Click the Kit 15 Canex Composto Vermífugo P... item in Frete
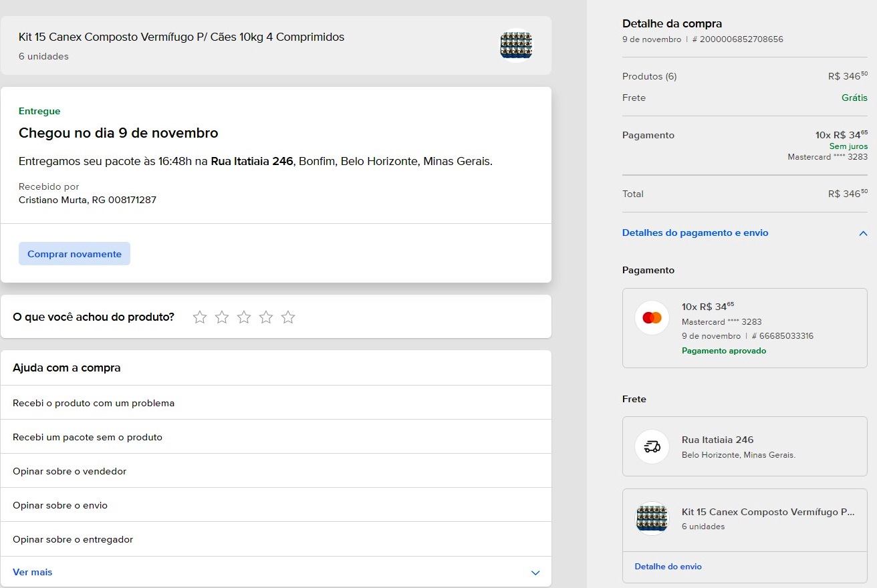The width and height of the screenshot is (877, 588). pyautogui.click(x=768, y=512)
